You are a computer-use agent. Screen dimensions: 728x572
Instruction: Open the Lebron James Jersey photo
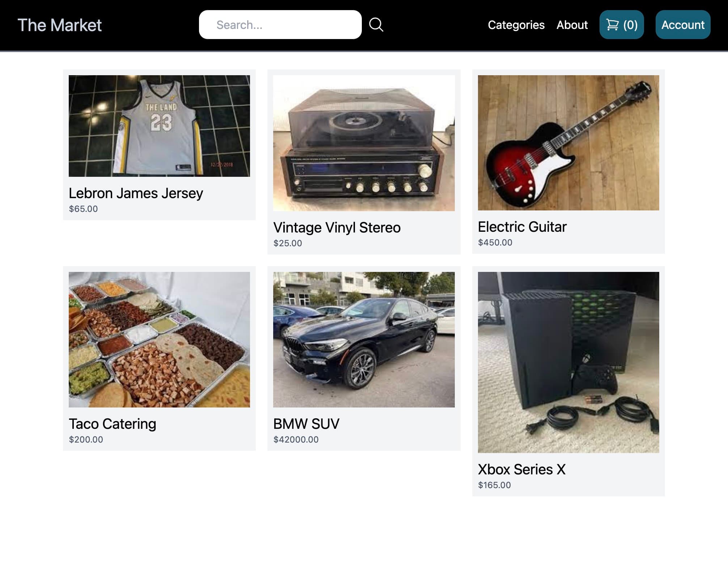click(159, 126)
